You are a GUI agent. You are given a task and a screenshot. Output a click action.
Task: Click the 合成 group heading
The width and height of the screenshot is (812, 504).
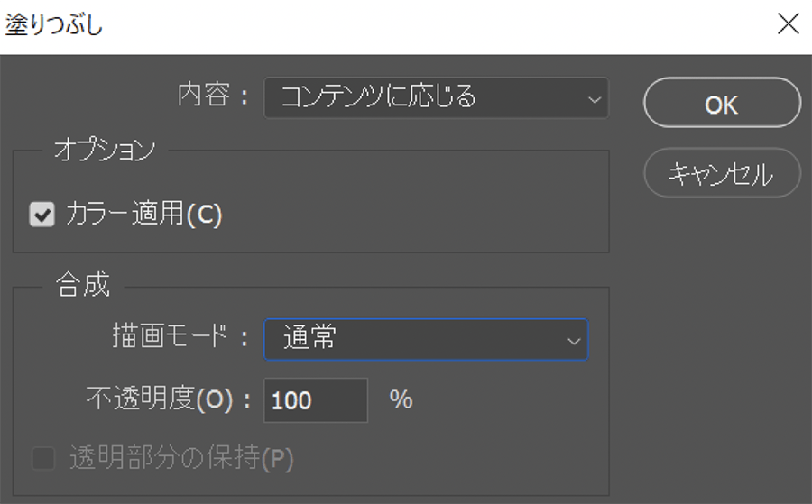tap(82, 286)
